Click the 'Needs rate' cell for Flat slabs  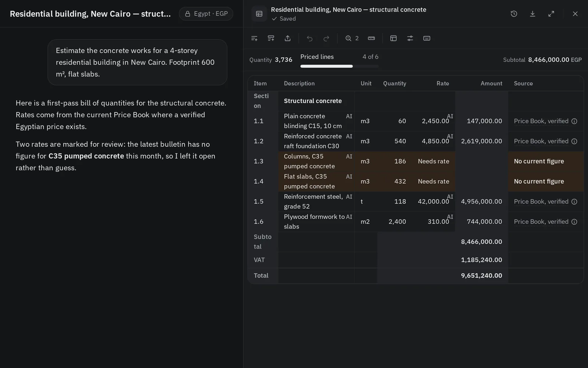(433, 181)
